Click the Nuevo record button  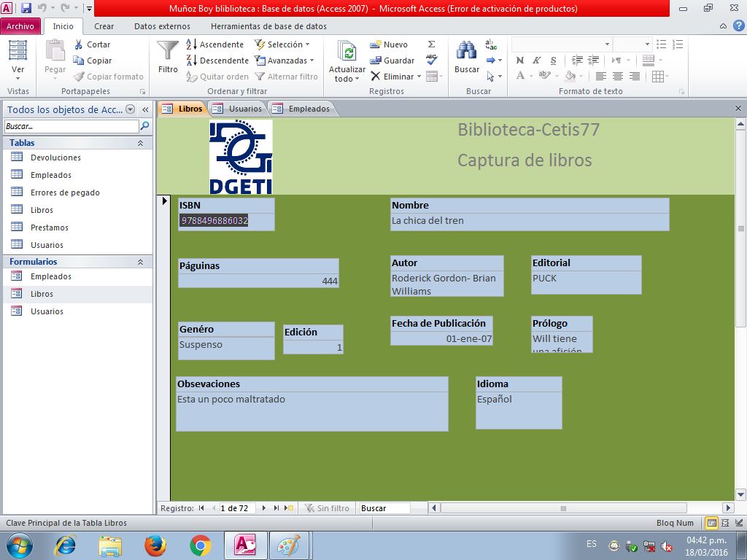(389, 44)
